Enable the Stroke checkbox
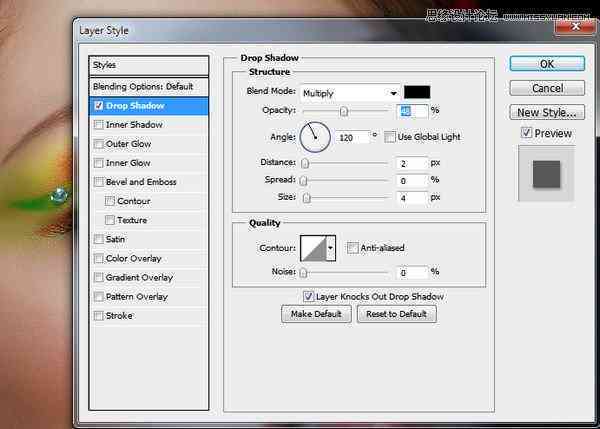This screenshot has width=600, height=429. pos(98,316)
